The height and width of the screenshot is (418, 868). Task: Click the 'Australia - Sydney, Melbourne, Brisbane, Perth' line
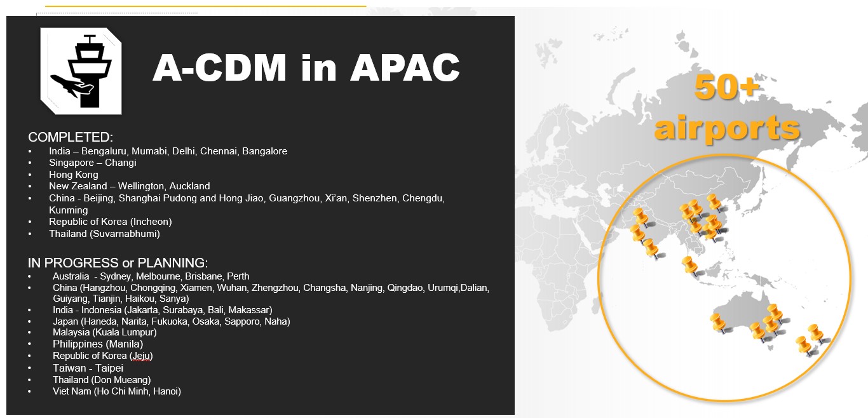(x=151, y=276)
